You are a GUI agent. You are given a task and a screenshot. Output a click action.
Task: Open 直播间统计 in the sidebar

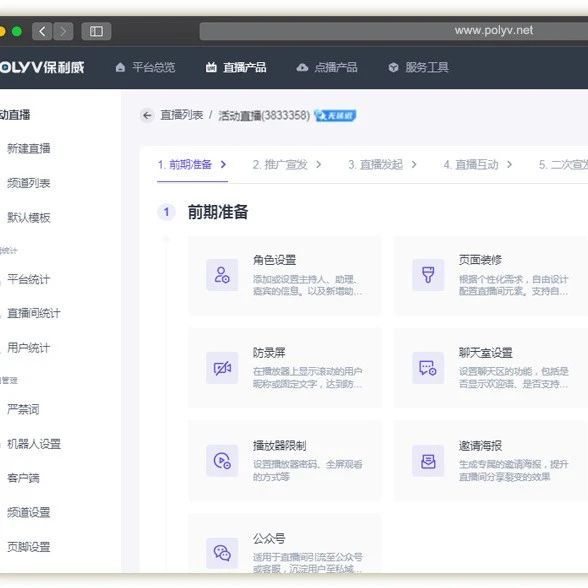(34, 313)
